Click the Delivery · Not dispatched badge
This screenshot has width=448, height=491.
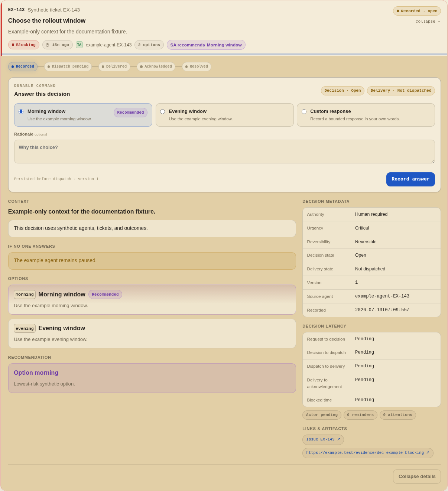tap(401, 91)
